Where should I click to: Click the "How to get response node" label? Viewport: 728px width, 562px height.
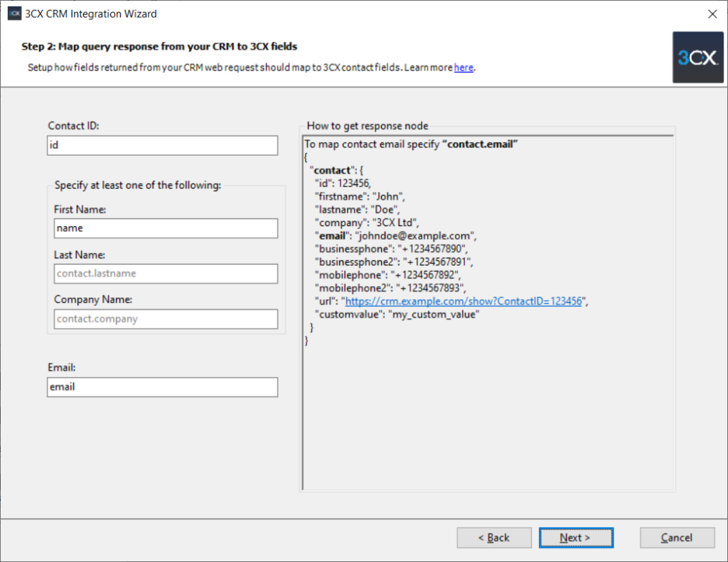[368, 126]
